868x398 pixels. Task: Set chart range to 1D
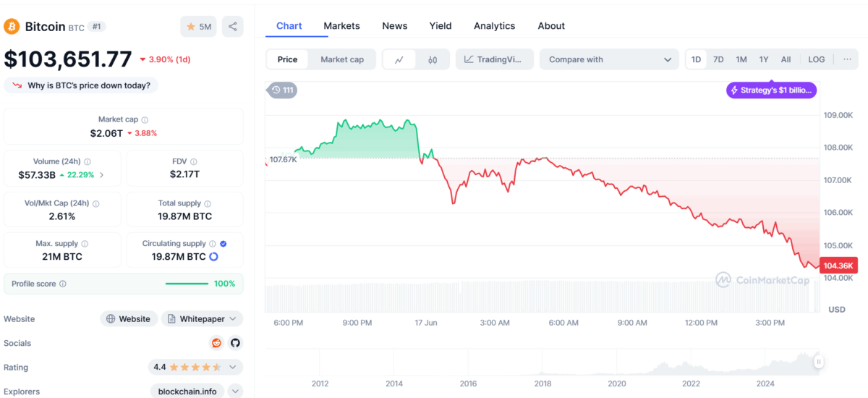click(x=696, y=59)
